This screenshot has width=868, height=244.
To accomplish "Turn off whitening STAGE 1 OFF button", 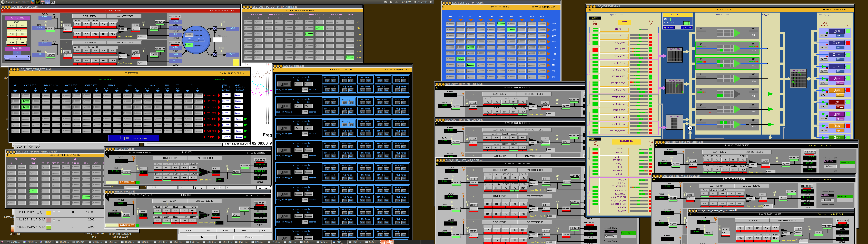I will (22, 26).
